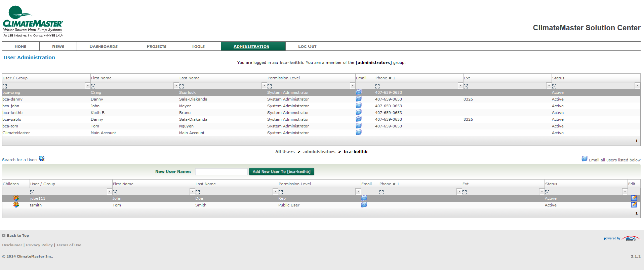Click the All Users breadcrumb link
The image size is (644, 270).
click(285, 152)
